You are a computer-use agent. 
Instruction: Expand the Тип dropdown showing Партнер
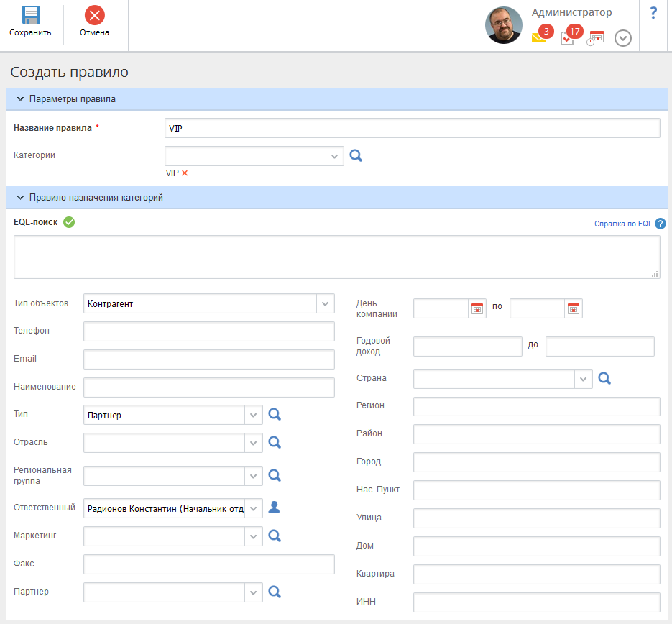(x=253, y=415)
